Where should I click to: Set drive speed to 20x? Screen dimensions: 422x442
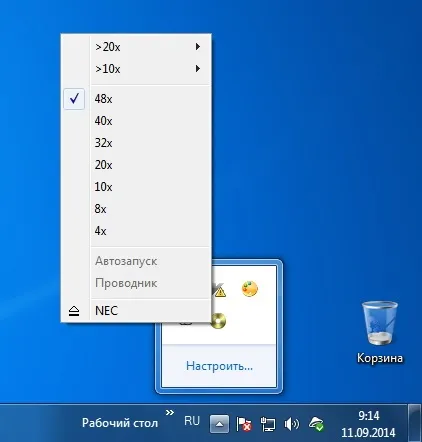click(136, 165)
